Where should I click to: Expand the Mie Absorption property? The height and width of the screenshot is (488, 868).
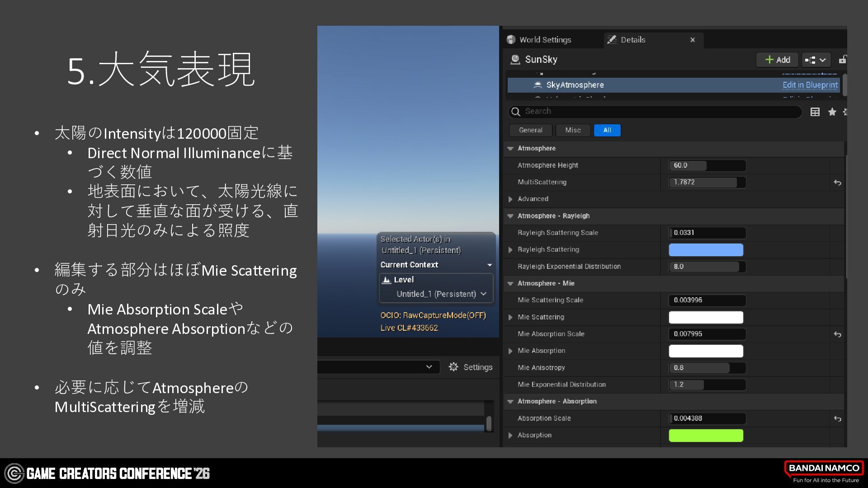510,351
